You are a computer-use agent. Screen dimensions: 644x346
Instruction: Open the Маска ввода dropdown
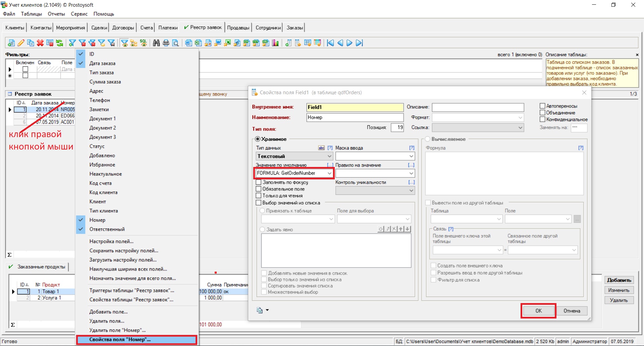(x=411, y=156)
